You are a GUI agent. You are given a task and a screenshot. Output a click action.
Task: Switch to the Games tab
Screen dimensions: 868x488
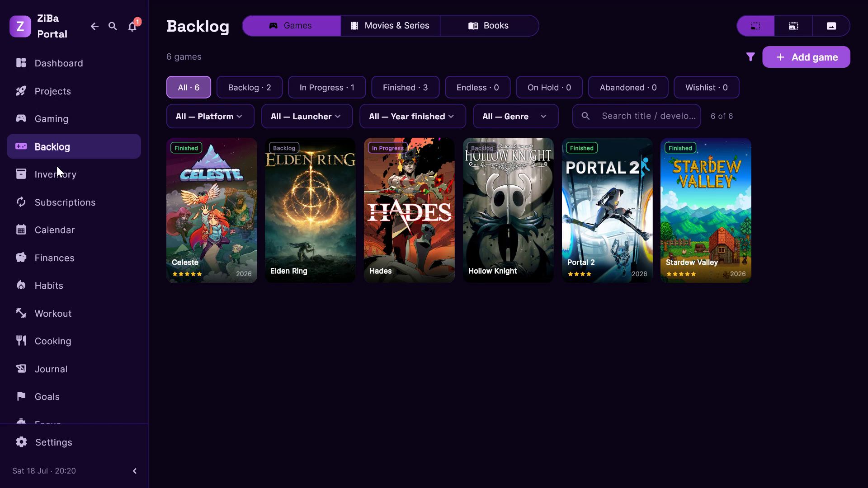click(291, 26)
